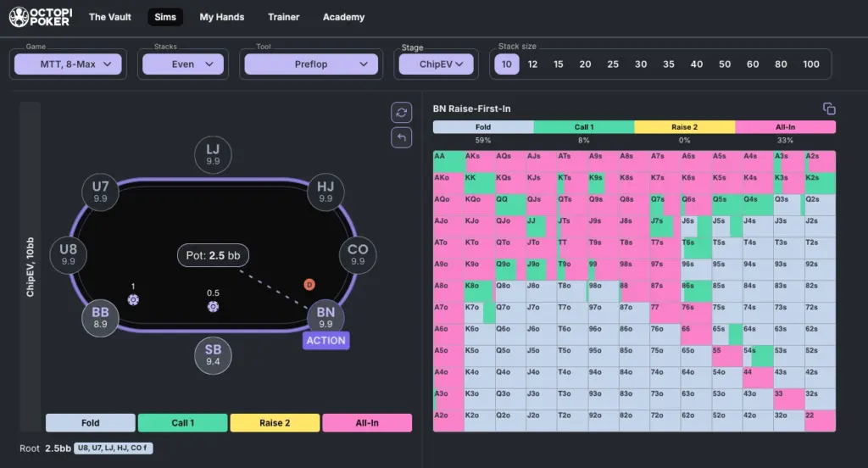Screen dimensions: 868x468
Task: Select the BN seat on table
Action: pos(325,318)
